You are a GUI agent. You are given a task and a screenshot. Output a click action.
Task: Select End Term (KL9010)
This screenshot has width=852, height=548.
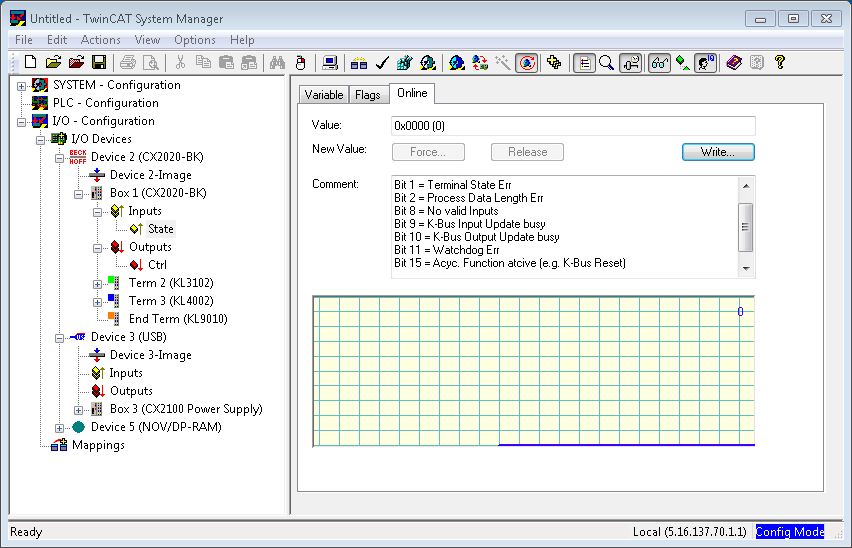pyautogui.click(x=178, y=319)
